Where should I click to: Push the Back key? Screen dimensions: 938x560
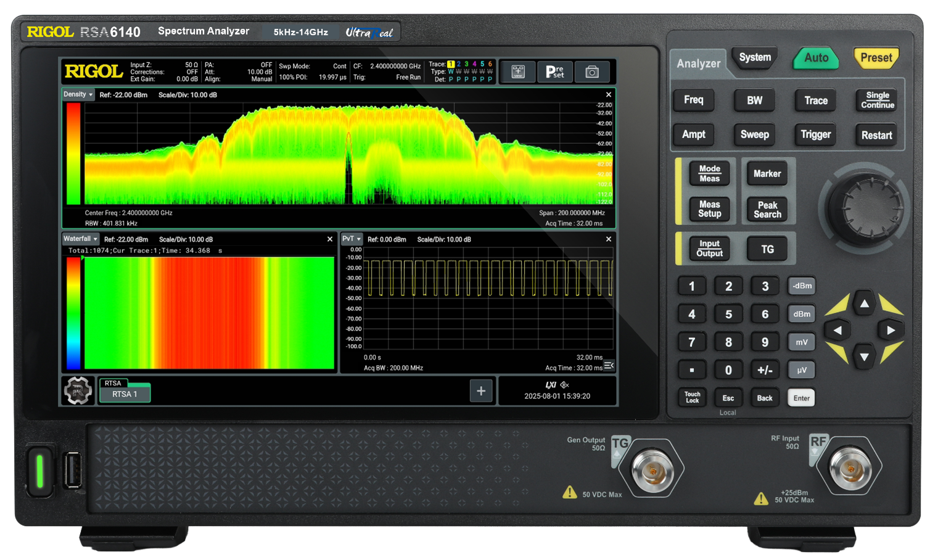[x=765, y=398]
